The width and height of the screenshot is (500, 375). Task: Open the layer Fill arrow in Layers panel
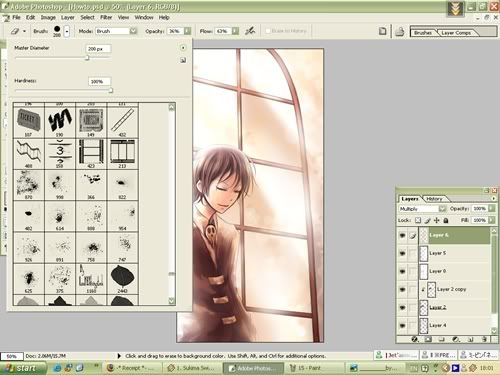[x=492, y=220]
